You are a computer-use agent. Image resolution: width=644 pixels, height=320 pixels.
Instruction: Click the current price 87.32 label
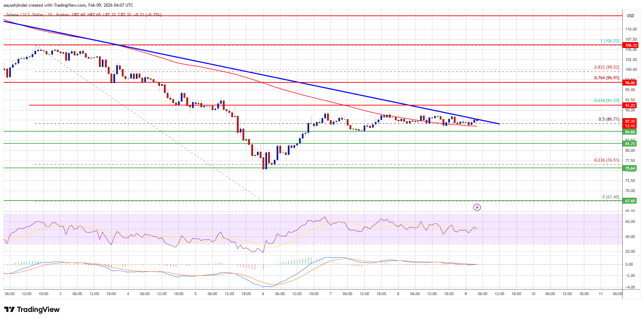[630, 121]
